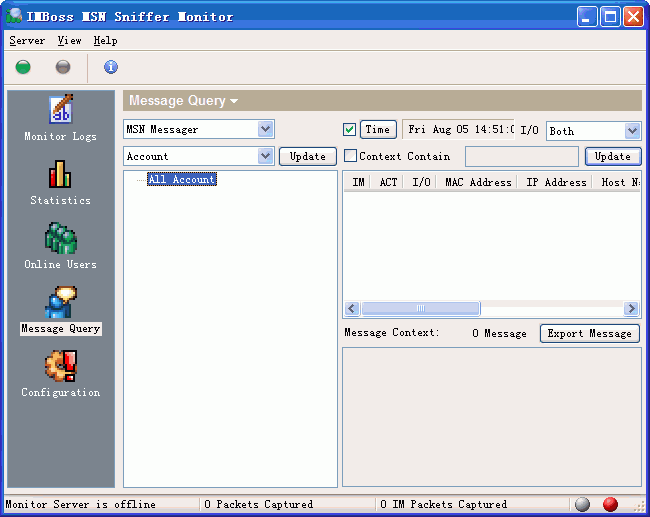Click Update next to Context Contain field
The width and height of the screenshot is (650, 517).
coord(613,156)
